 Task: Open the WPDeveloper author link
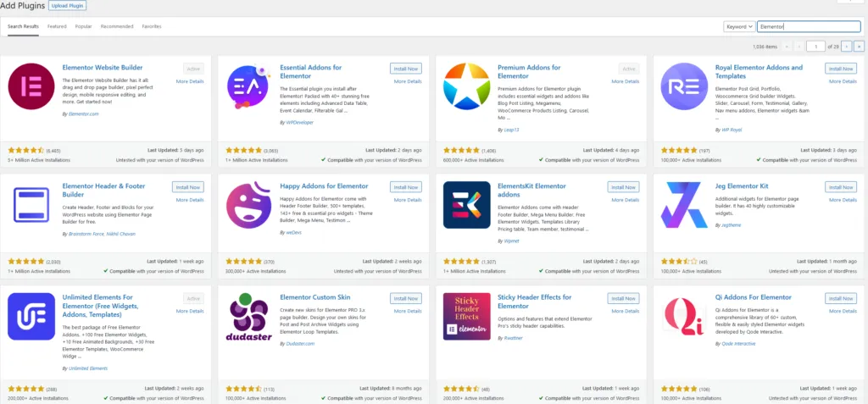coord(299,122)
